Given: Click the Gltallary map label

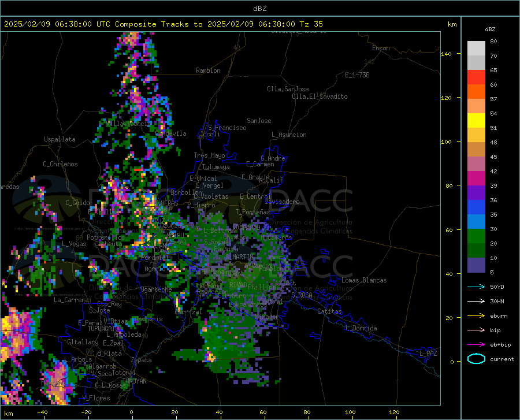Looking at the screenshot, I should click(83, 342).
